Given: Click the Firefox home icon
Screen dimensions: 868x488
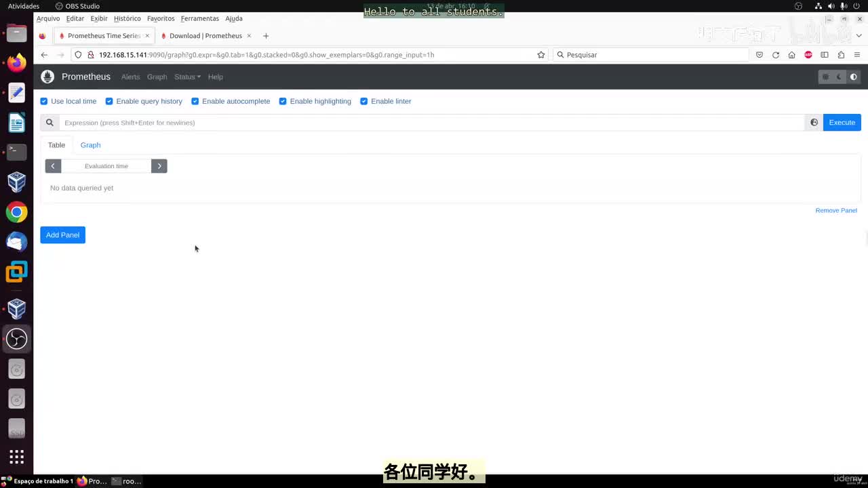Looking at the screenshot, I should pos(791,55).
